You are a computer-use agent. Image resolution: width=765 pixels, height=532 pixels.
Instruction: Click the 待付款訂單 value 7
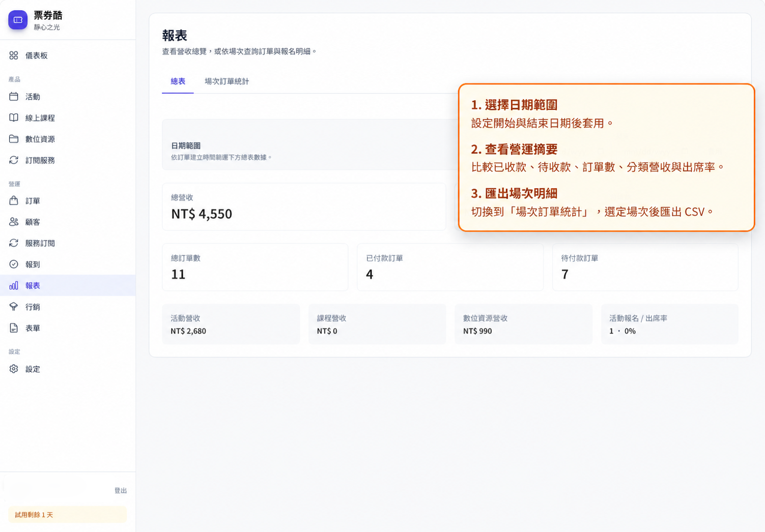pyautogui.click(x=565, y=274)
